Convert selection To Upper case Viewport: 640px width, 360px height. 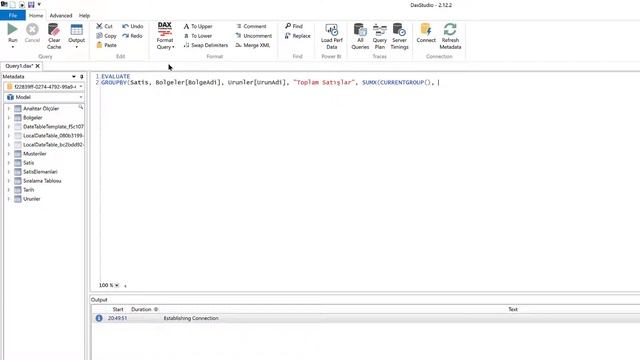click(x=198, y=26)
